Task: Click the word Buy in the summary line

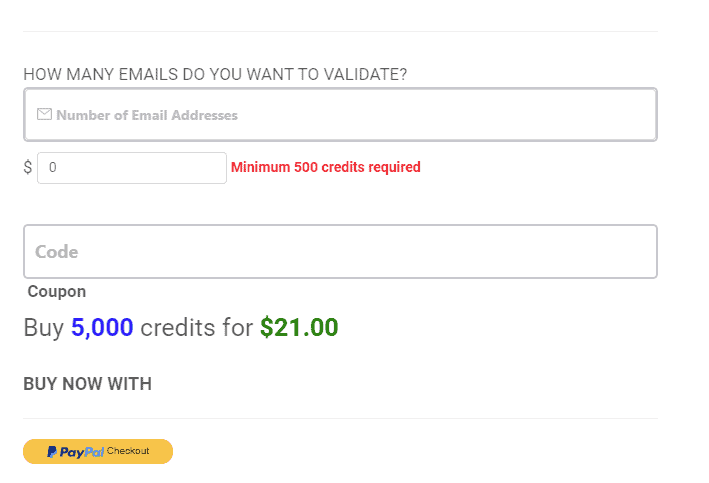Action: (43, 327)
